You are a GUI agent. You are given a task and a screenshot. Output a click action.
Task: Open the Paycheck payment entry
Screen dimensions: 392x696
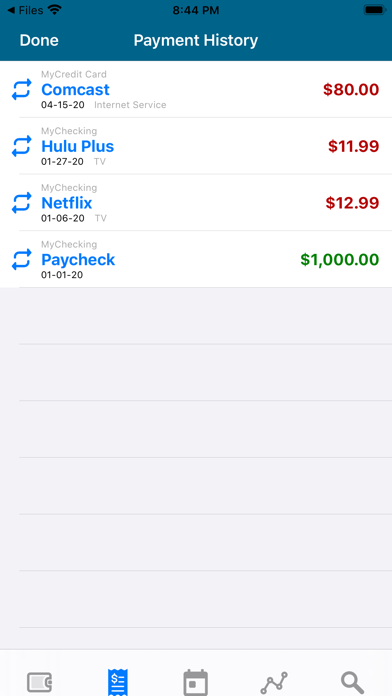[196, 260]
